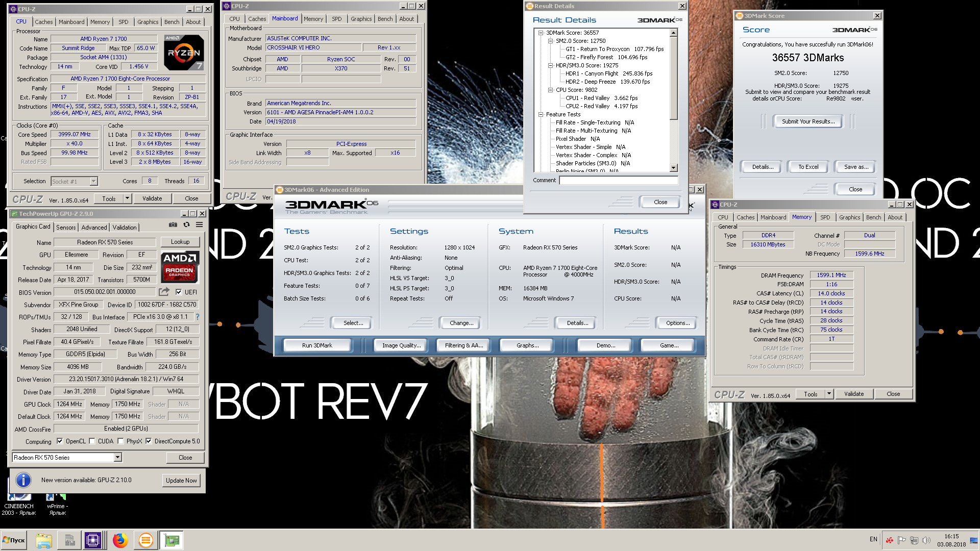Click the AMD Radeon Graphics logo in GPU-Z
980x551 pixels.
180,267
